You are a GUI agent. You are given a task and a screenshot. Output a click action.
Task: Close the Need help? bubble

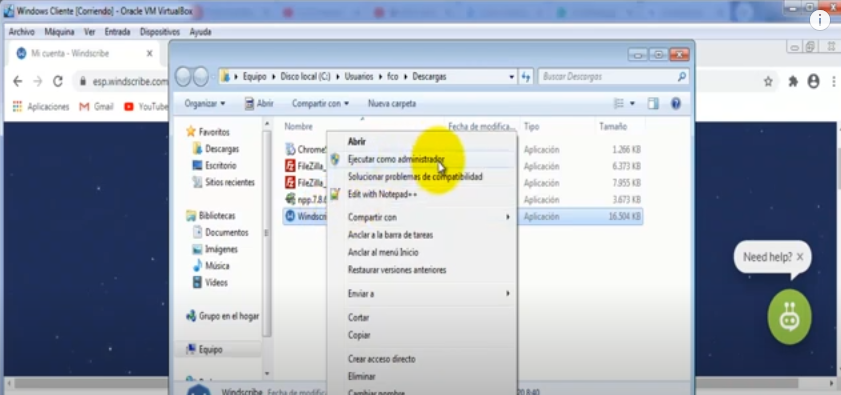800,257
